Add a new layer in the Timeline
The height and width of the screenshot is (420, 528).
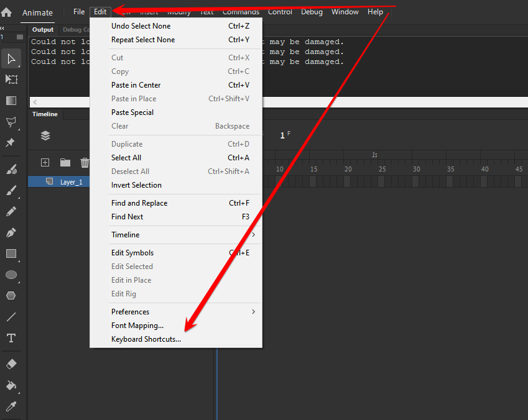pyautogui.click(x=45, y=163)
